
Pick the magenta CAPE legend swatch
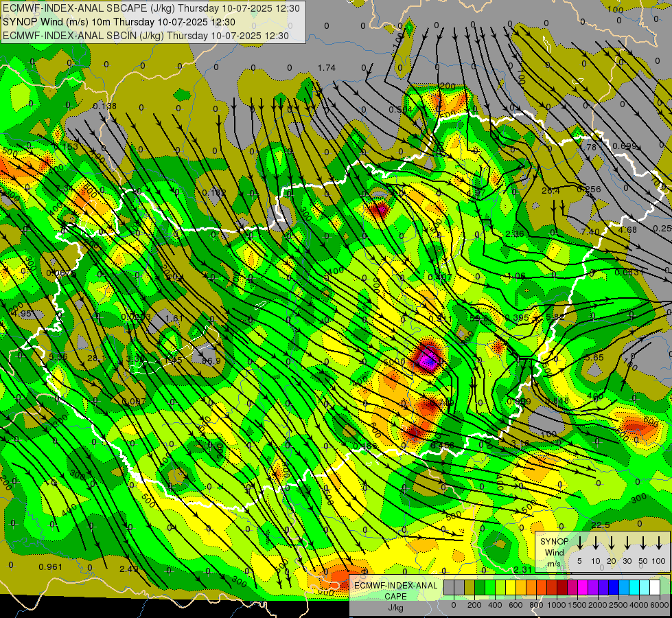(x=583, y=588)
